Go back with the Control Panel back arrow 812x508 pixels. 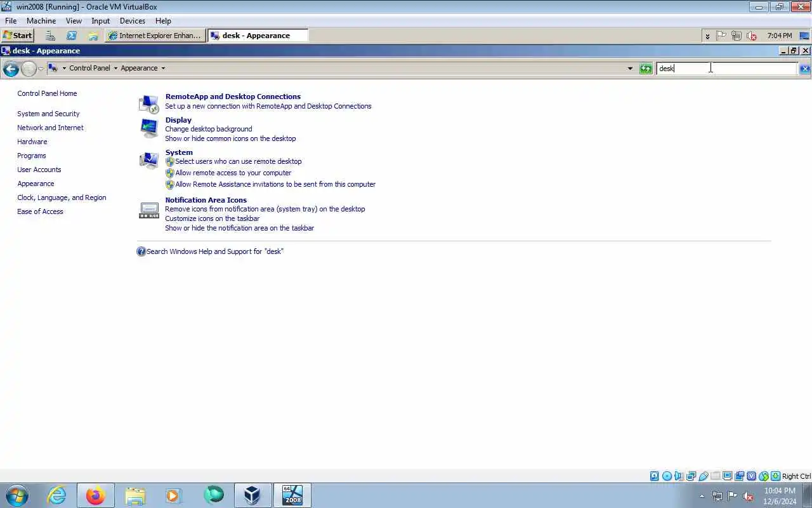11,69
